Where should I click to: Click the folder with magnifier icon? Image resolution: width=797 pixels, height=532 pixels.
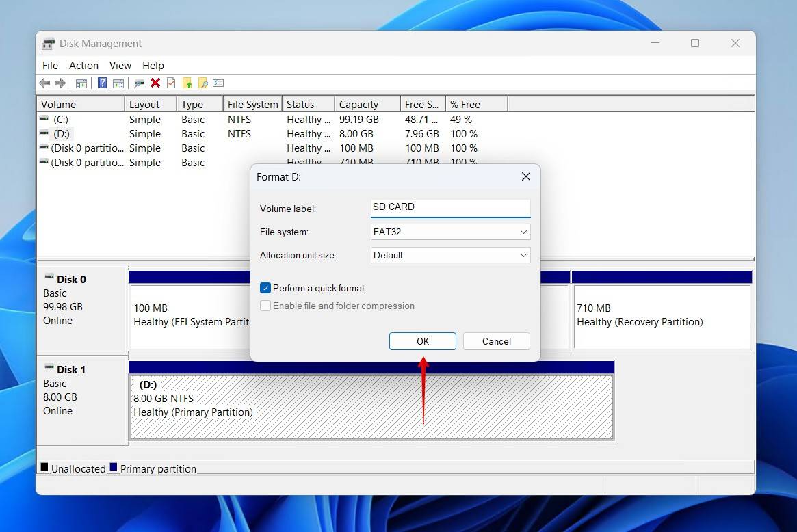(202, 83)
